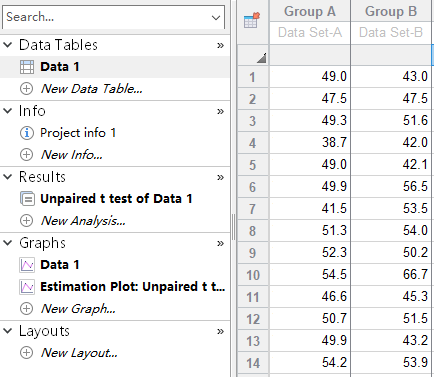The height and width of the screenshot is (377, 434).
Task: Click the Data 1 graph icon
Action: 27,265
